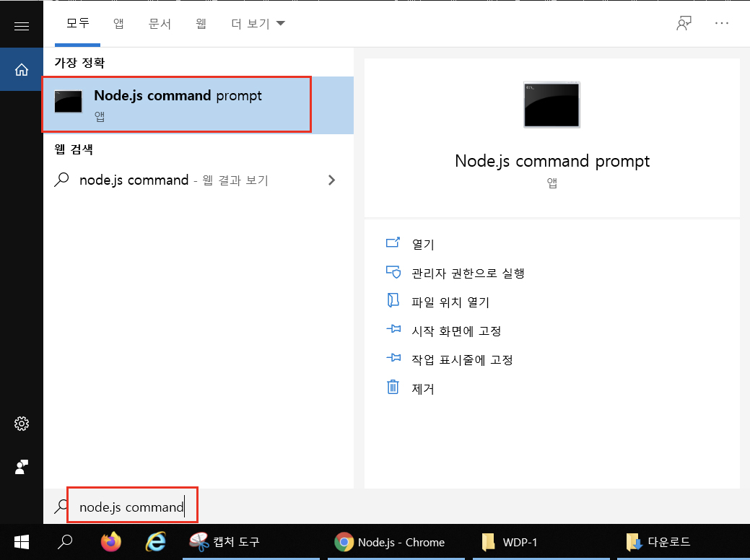Switch to the 앱 tab
Image resolution: width=750 pixels, height=560 pixels.
coord(118,23)
